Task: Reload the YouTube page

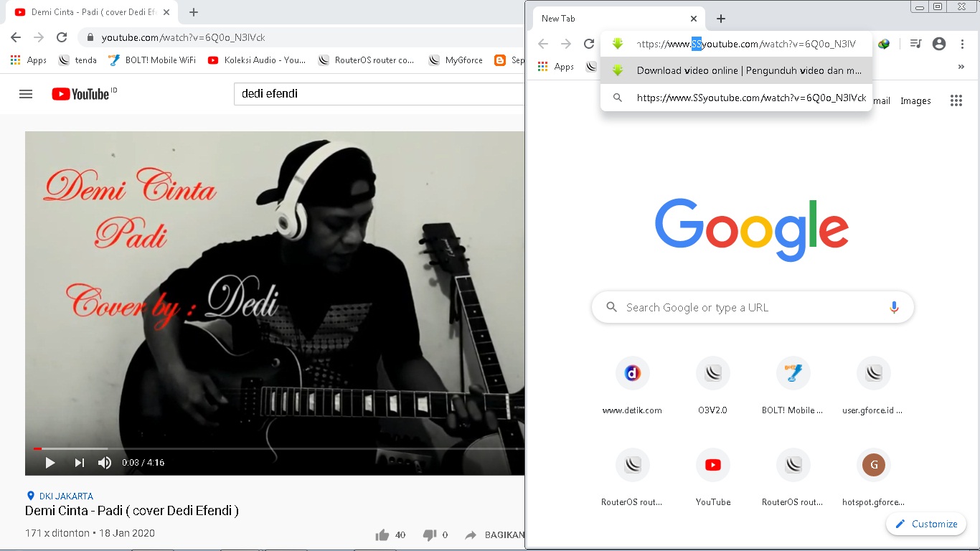Action: tap(62, 37)
